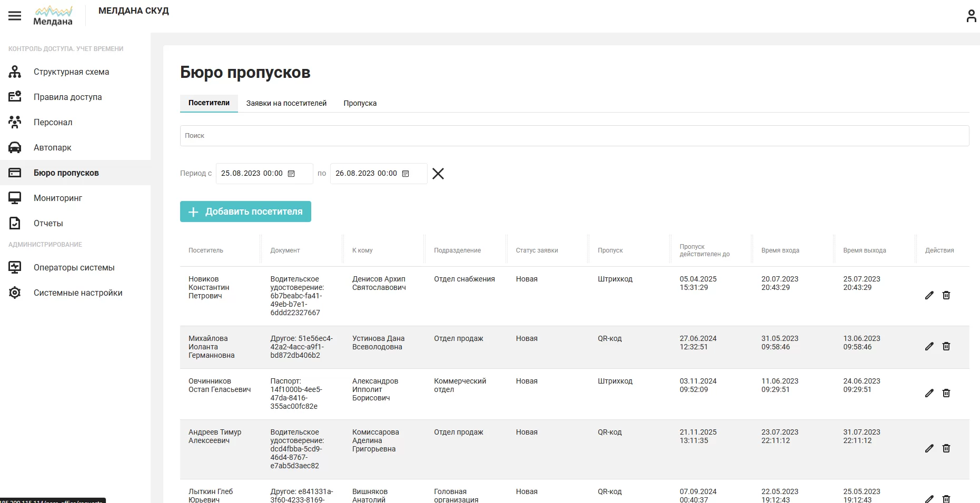980x503 pixels.
Task: Switch to Пропуска tab
Action: 360,103
